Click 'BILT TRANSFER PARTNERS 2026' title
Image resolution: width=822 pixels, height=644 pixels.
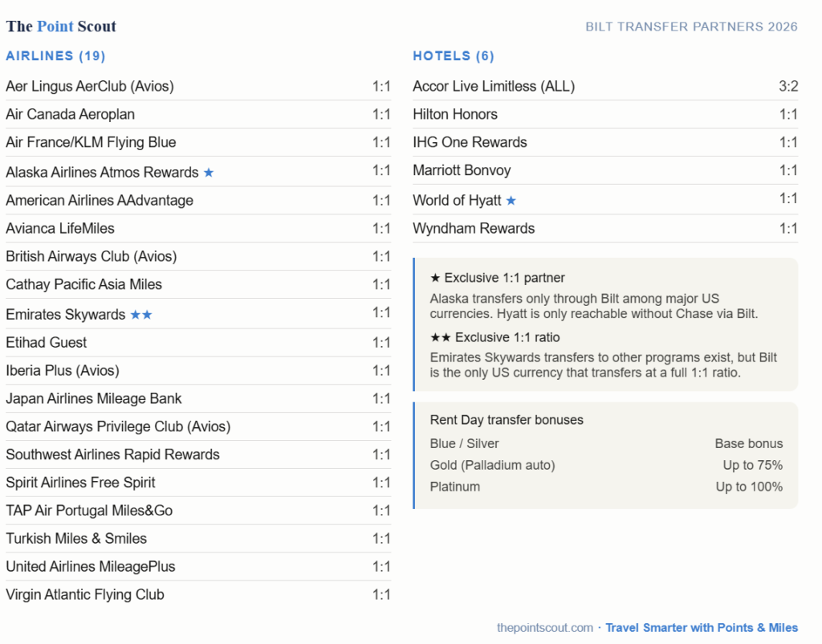click(x=691, y=26)
